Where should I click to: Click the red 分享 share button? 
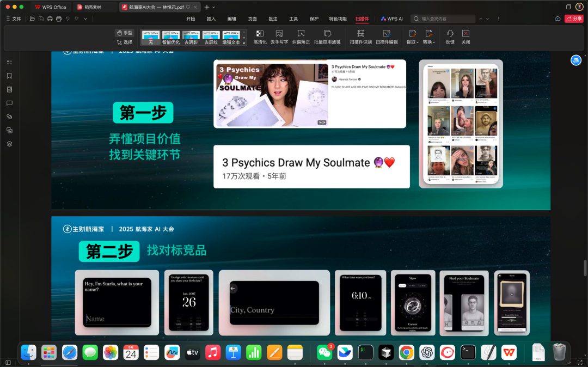pos(574,19)
